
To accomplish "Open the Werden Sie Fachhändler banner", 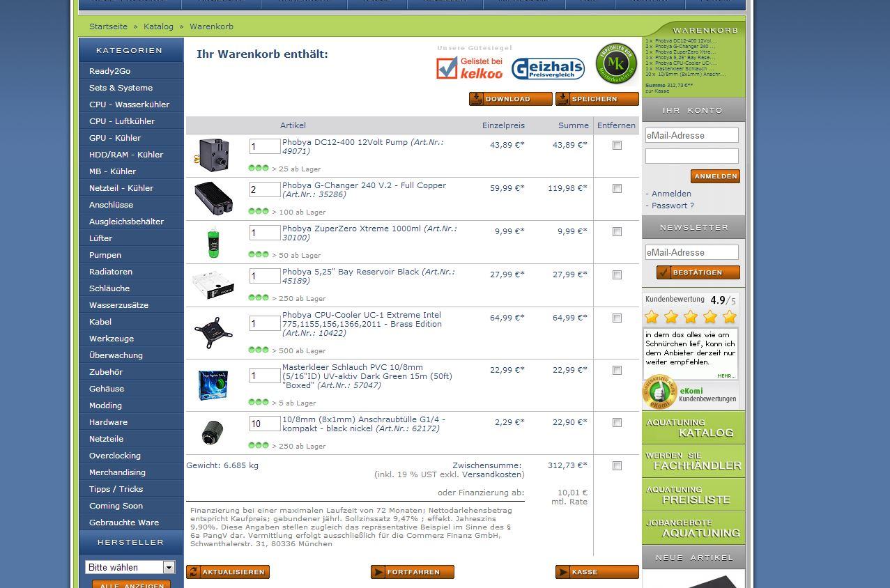I will click(x=693, y=461).
